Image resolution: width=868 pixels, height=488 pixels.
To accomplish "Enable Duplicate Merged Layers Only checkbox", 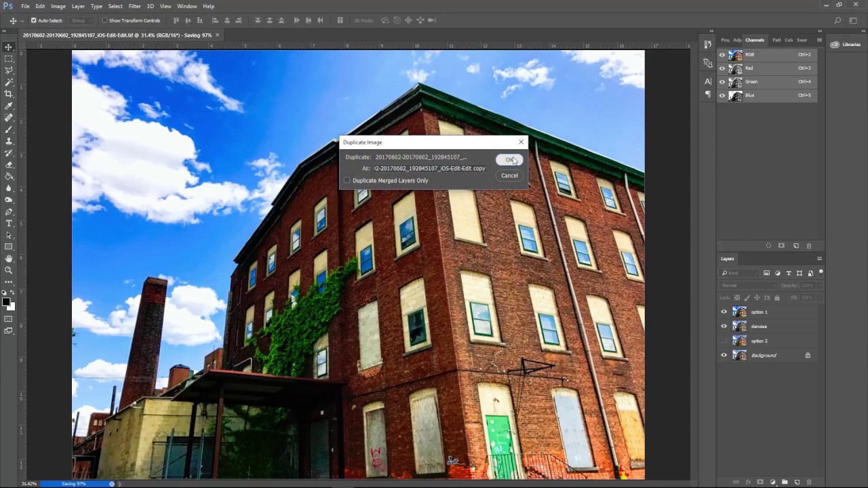I will click(x=347, y=180).
